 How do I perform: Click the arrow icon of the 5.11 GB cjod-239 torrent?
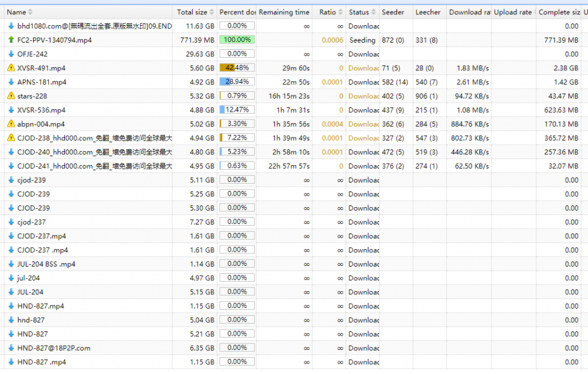click(11, 180)
